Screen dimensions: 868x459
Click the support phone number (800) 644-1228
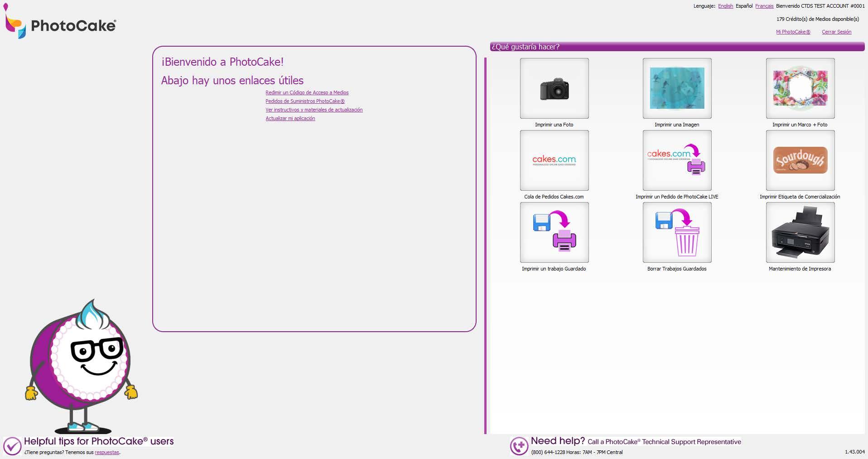[548, 452]
